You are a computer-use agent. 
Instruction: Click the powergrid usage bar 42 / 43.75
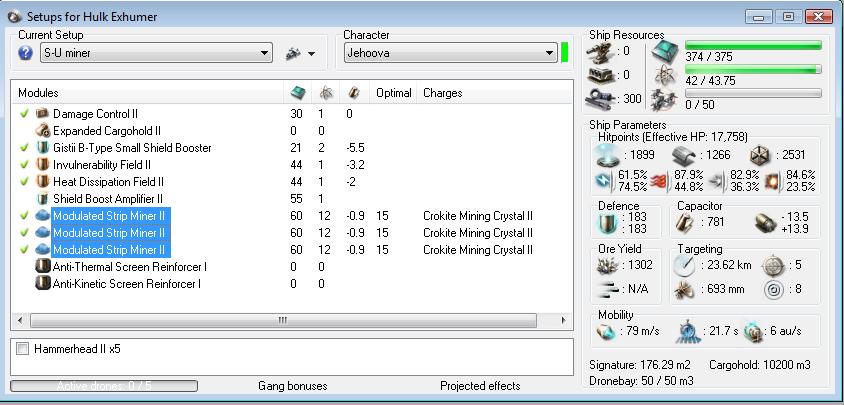[753, 69]
